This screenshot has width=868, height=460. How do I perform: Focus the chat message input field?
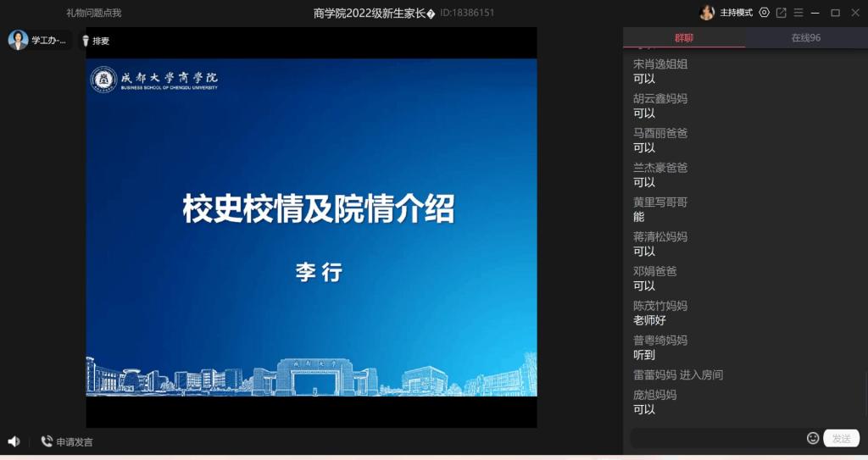717,439
